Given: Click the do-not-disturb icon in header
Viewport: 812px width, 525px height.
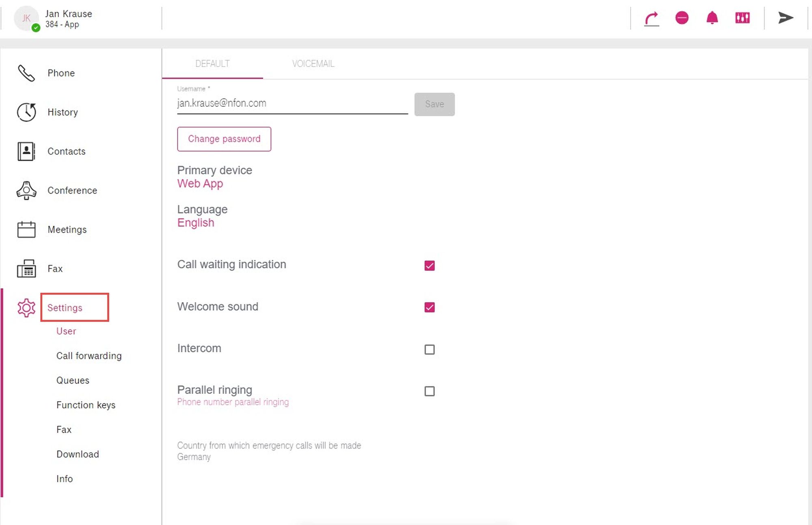Looking at the screenshot, I should 682,18.
